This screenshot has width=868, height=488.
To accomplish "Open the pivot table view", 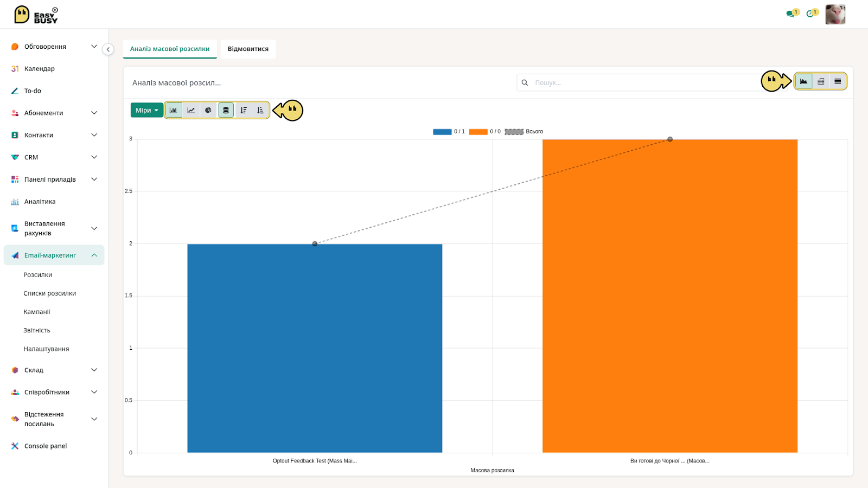I will click(821, 81).
